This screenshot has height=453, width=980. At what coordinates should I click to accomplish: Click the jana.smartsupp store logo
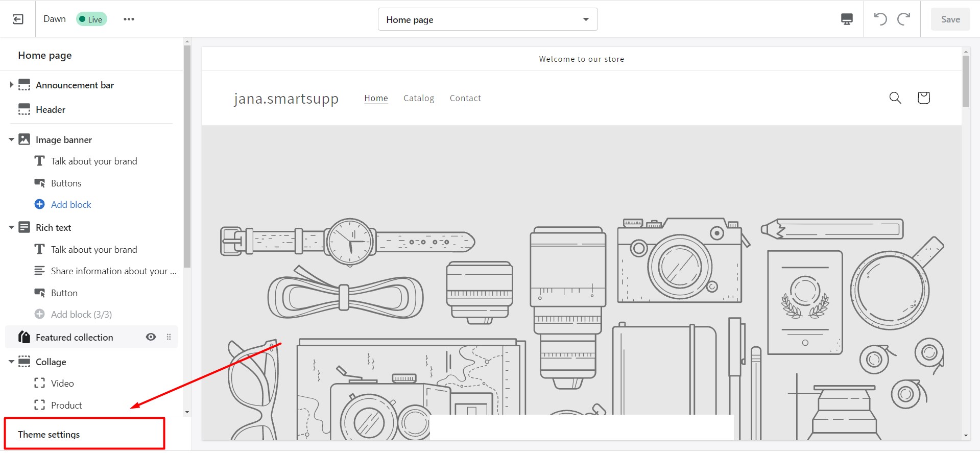click(286, 99)
